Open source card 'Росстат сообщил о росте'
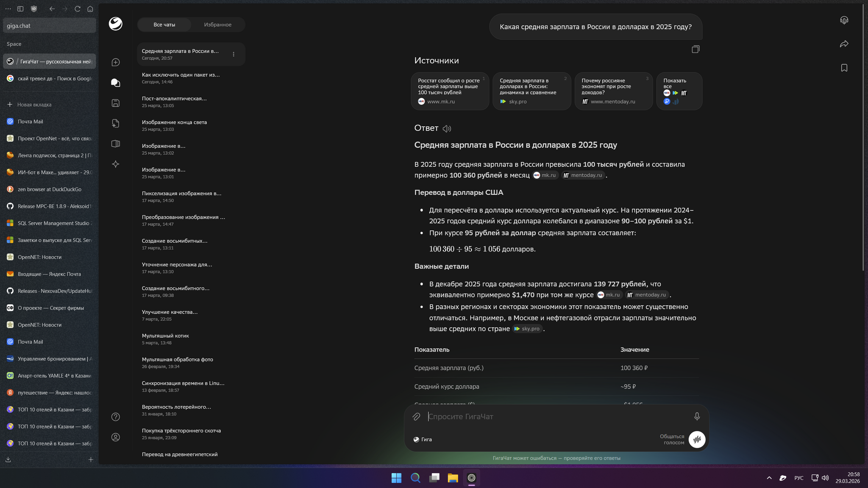Image resolution: width=868 pixels, height=488 pixels. tap(450, 91)
